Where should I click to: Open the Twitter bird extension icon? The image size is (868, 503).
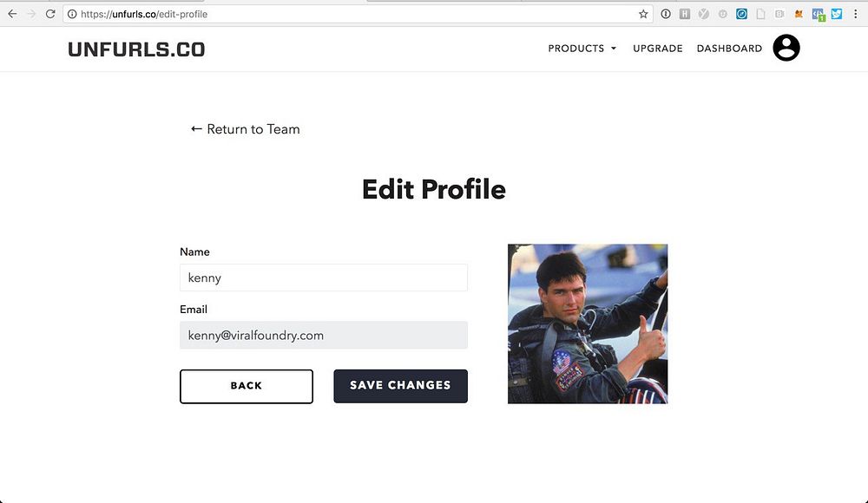pos(837,14)
